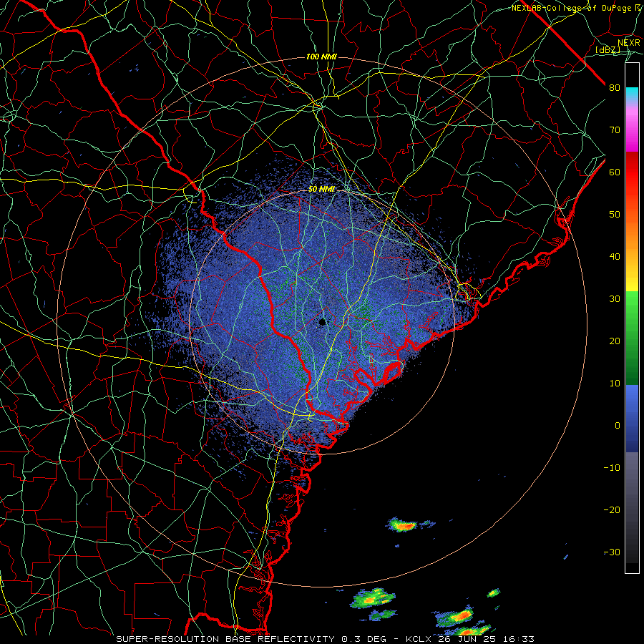The height and width of the screenshot is (644, 644).
Task: Click the black radar site dot
Action: coord(322,322)
